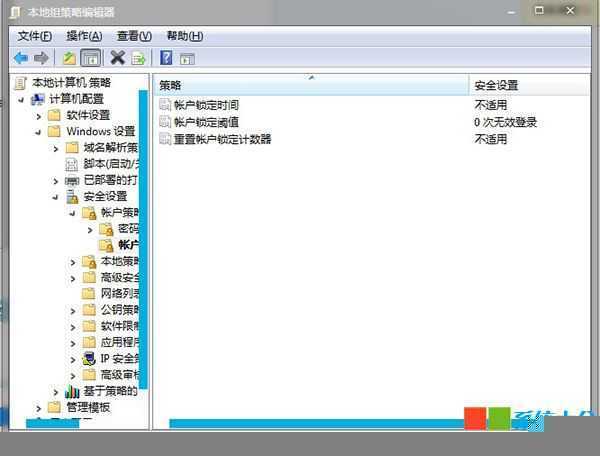Select the 应用程序 control tree item
Screen dimensions: 600x456
[119, 342]
